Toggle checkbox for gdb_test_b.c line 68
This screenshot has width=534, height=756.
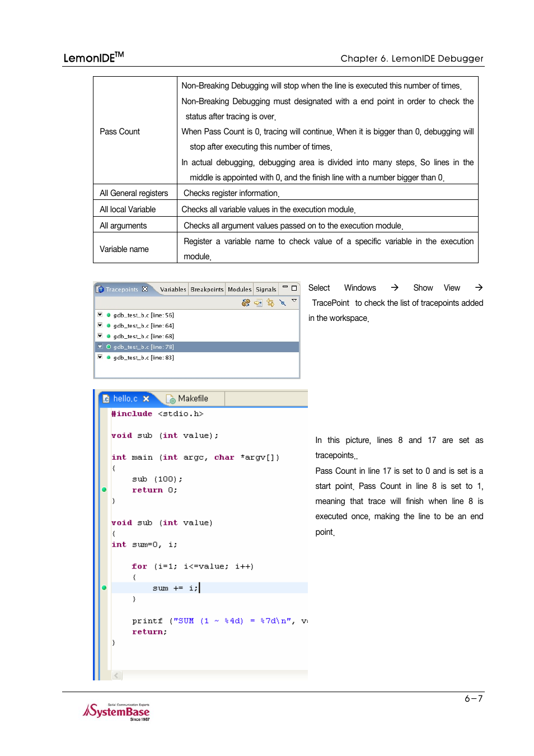pos(100,336)
